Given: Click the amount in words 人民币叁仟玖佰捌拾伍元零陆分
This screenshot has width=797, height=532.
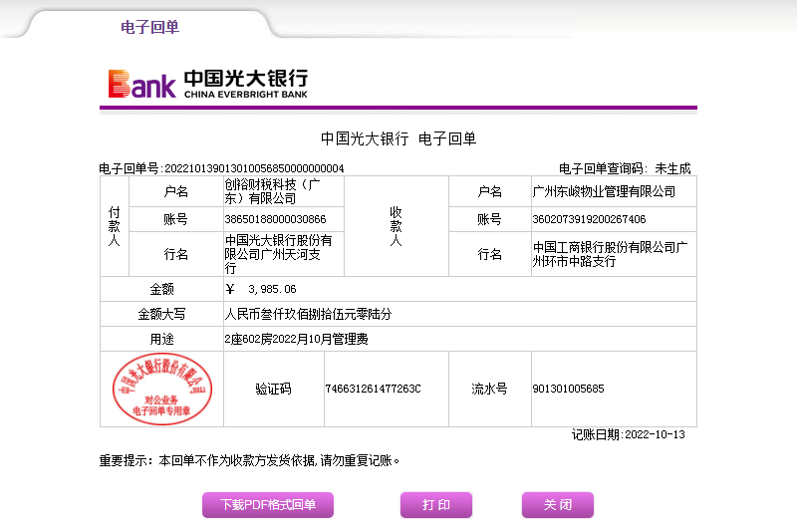Looking at the screenshot, I should point(308,314).
